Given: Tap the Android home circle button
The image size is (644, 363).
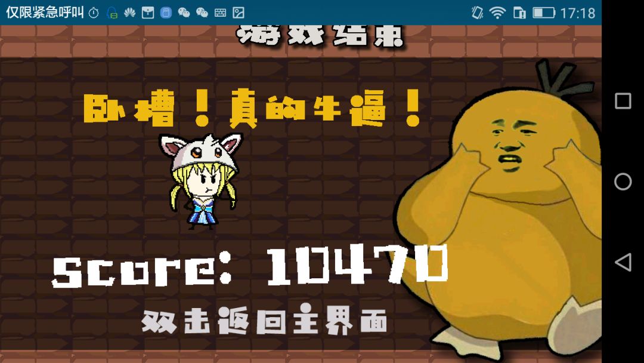Looking at the screenshot, I should pyautogui.click(x=623, y=181).
